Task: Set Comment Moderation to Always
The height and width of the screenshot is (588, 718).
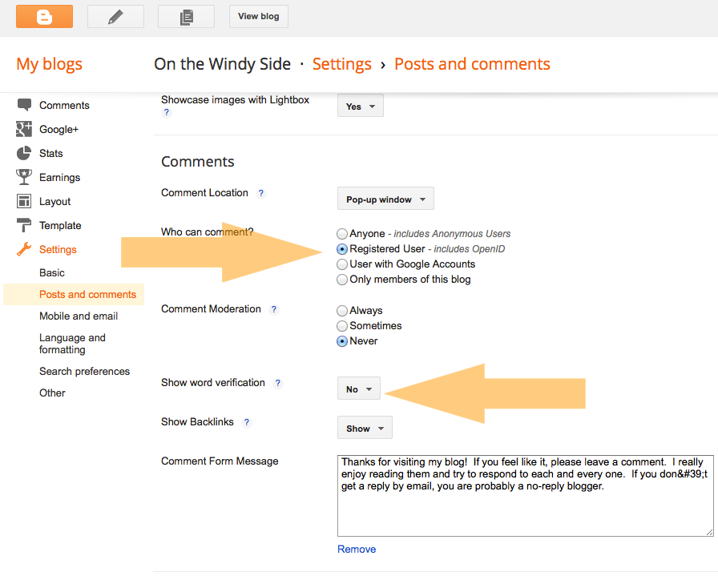Action: click(x=343, y=311)
